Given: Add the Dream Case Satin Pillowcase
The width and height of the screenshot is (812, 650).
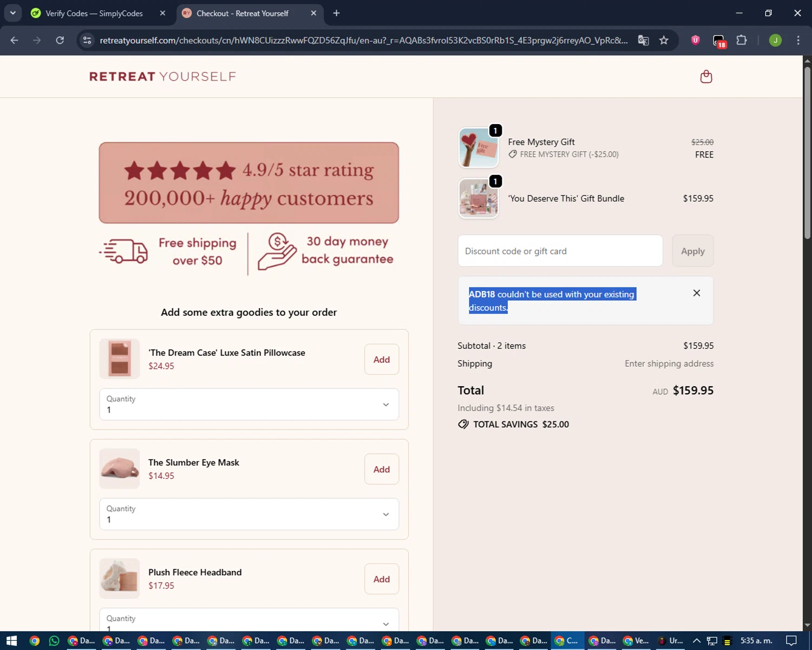Looking at the screenshot, I should click(382, 359).
